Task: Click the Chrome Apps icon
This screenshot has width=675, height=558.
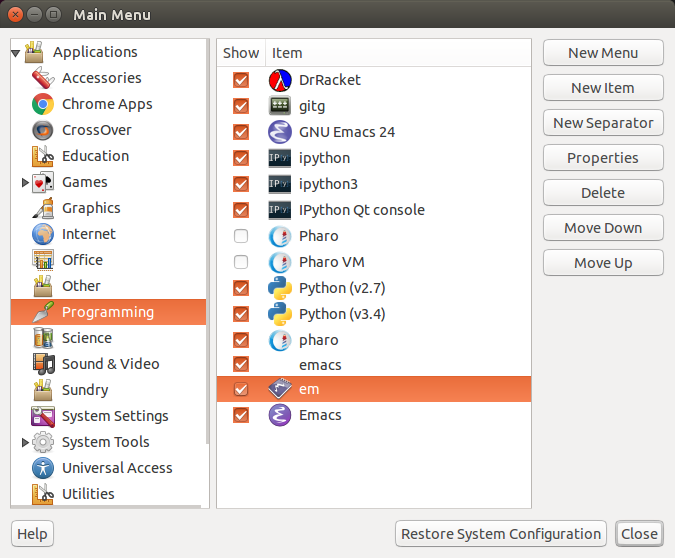Action: tap(43, 104)
